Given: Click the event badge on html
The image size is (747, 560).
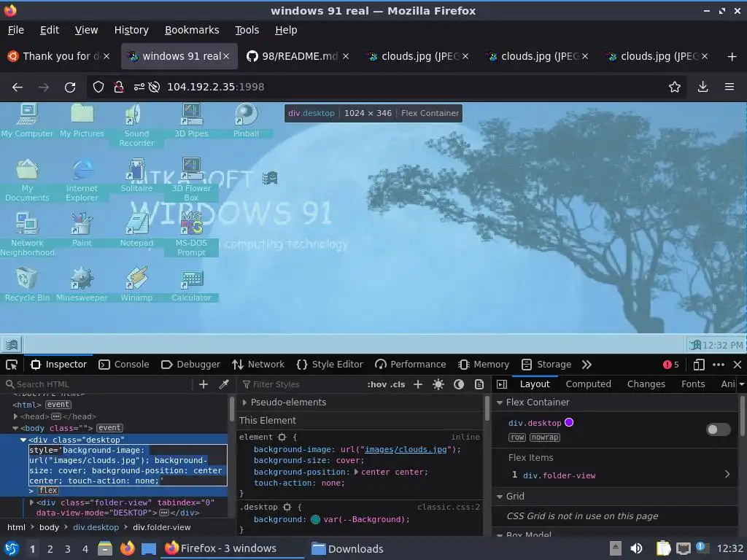Looking at the screenshot, I should (x=58, y=405).
